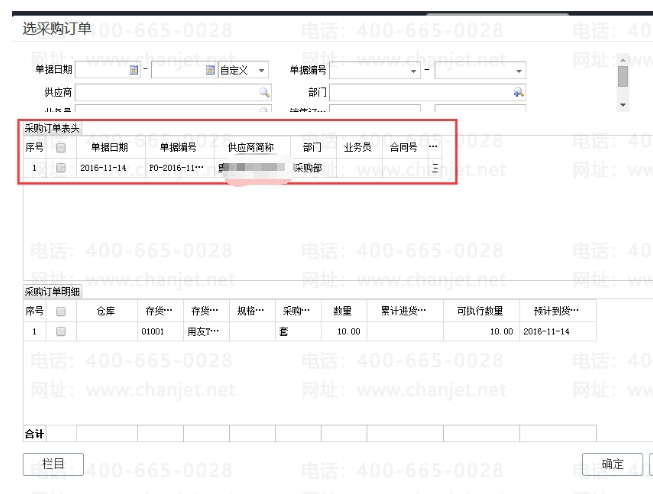Open the 自定义 date range dropdown
Viewport: 653px width, 494px height.
click(x=261, y=70)
